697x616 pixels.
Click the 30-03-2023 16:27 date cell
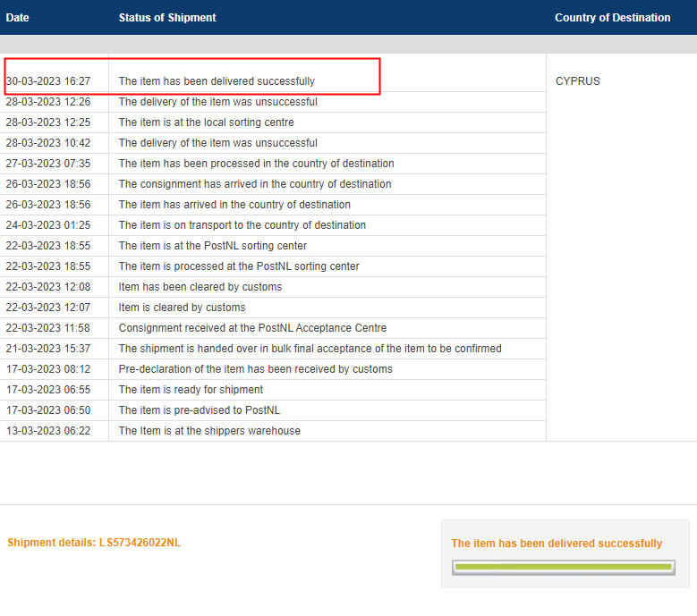click(x=48, y=81)
